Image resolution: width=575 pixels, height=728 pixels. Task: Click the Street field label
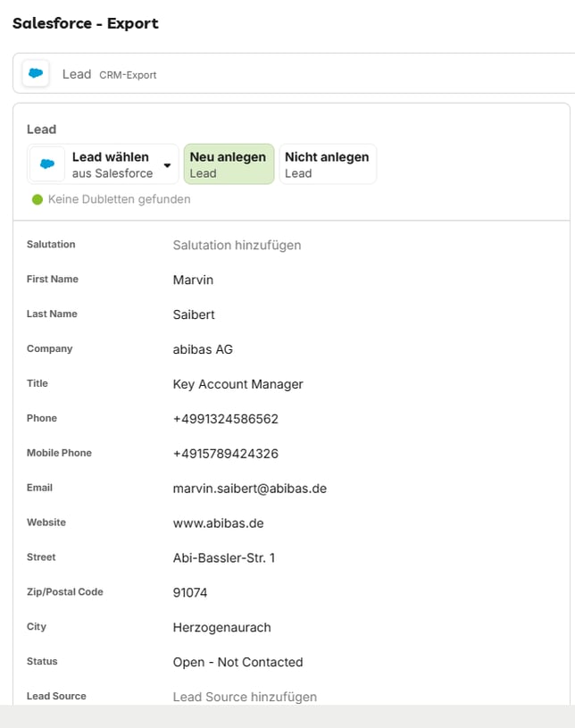click(x=41, y=557)
